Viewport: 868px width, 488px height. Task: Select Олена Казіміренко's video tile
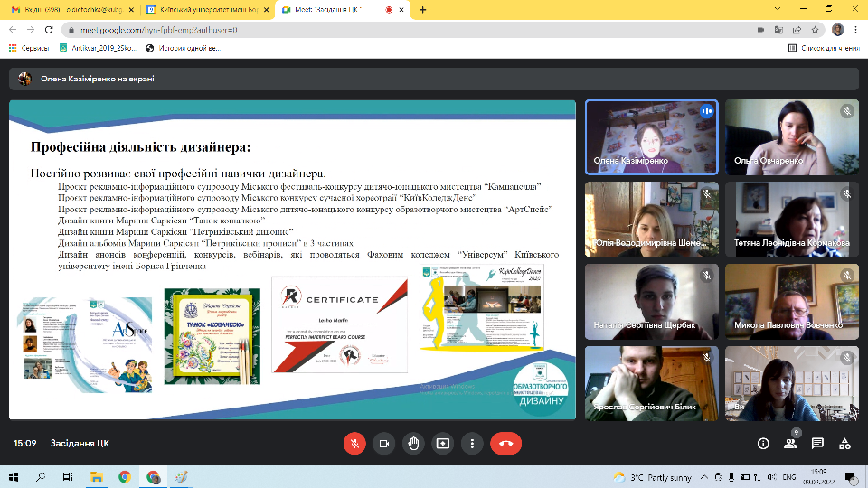pyautogui.click(x=651, y=136)
